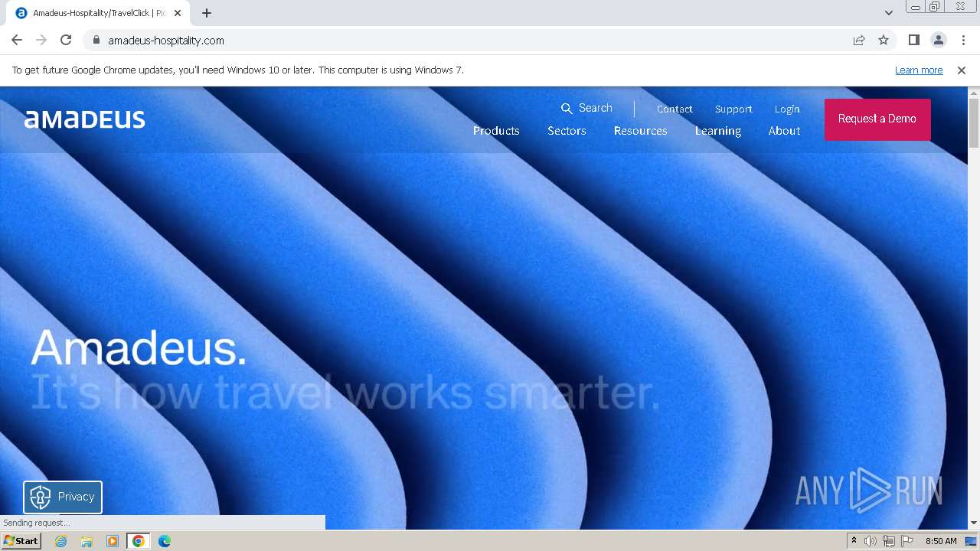Open the Chrome profile menu
The image size is (980, 551).
pyautogui.click(x=939, y=40)
